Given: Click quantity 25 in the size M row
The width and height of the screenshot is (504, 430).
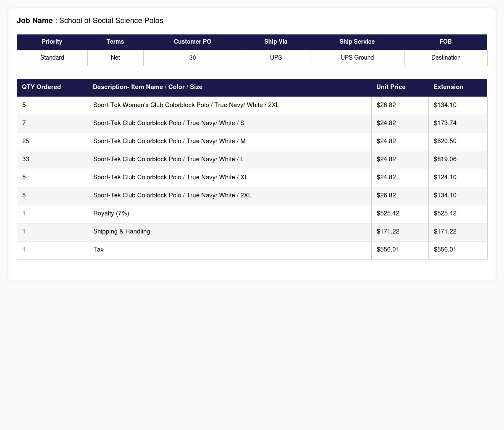Looking at the screenshot, I should tap(52, 142).
